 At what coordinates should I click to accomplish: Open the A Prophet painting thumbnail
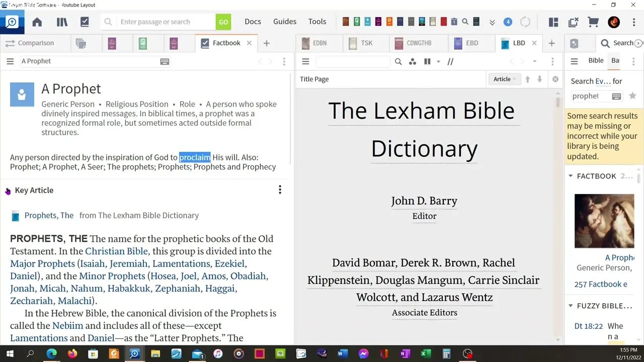604,221
